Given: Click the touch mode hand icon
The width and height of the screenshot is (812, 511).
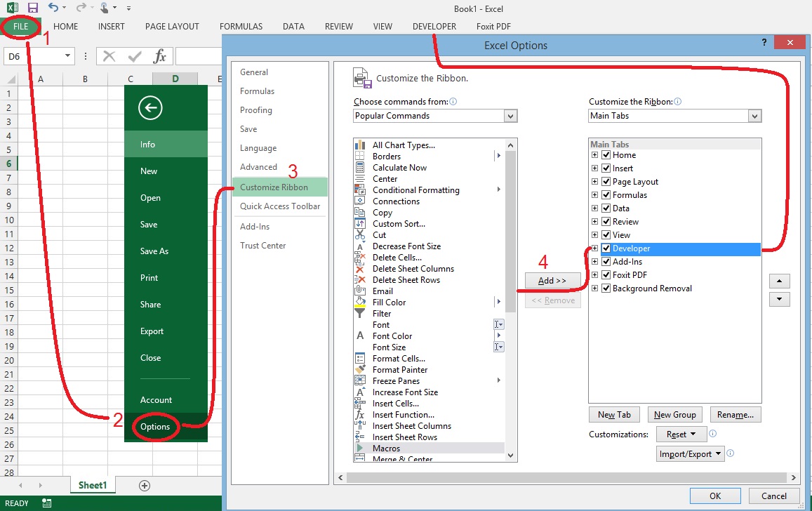Looking at the screenshot, I should pos(105,7).
